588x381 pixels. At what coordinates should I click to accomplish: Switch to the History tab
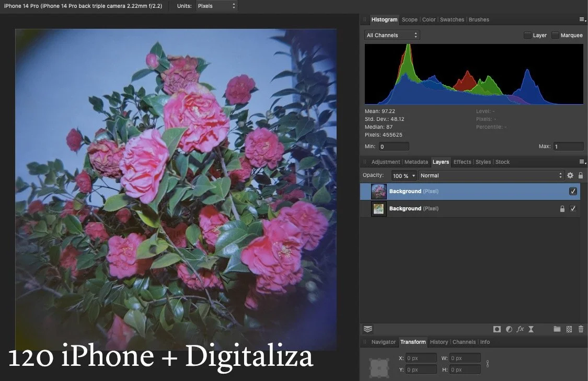coord(439,342)
